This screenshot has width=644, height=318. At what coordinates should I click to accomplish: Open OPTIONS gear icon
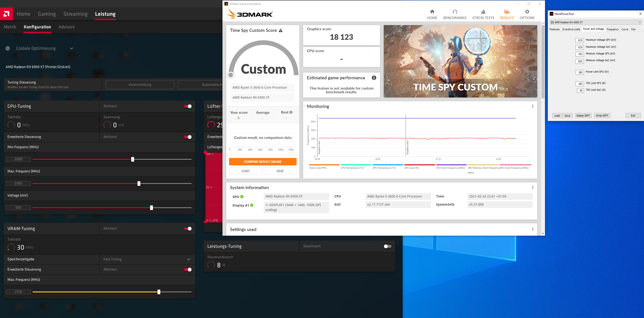pyautogui.click(x=527, y=12)
